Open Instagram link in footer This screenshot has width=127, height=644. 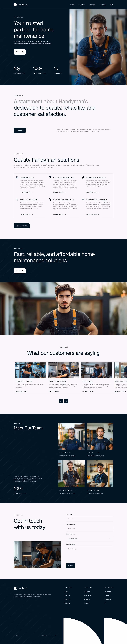tap(108, 591)
